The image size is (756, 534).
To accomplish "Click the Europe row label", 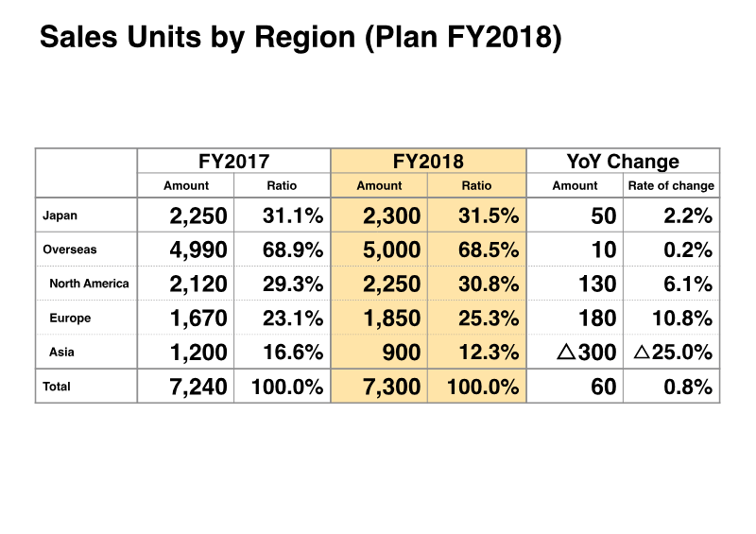I will (x=70, y=319).
